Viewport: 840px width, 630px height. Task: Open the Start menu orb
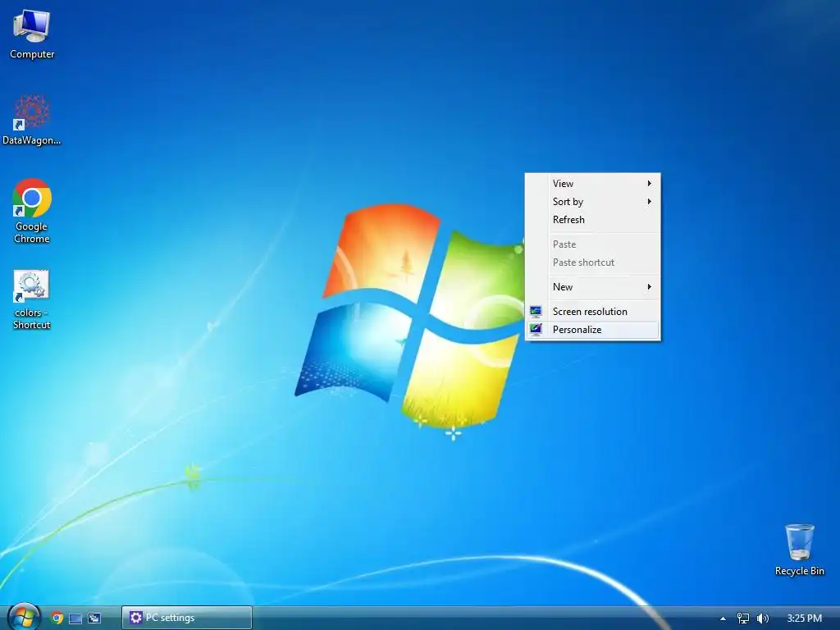(24, 617)
